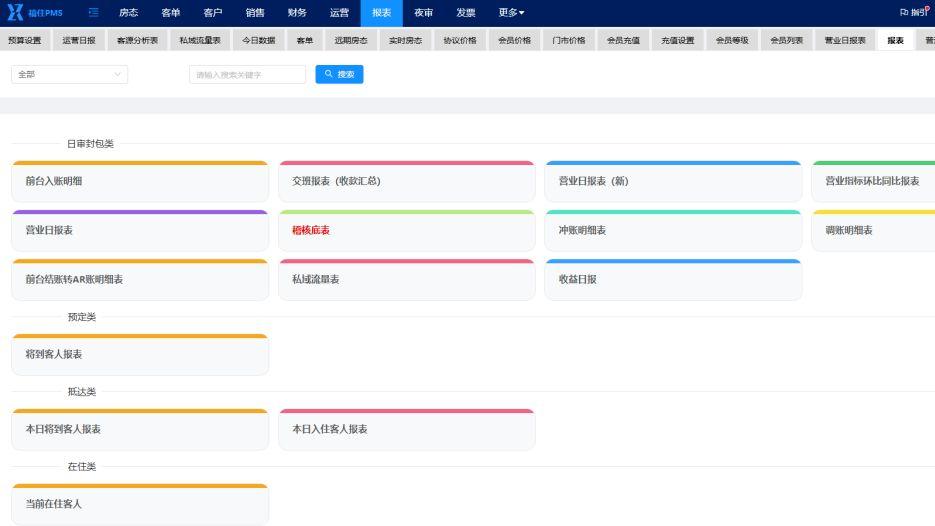Screen dimensions: 935x526
Task: Open the 收益日报 report card
Action: 673,279
